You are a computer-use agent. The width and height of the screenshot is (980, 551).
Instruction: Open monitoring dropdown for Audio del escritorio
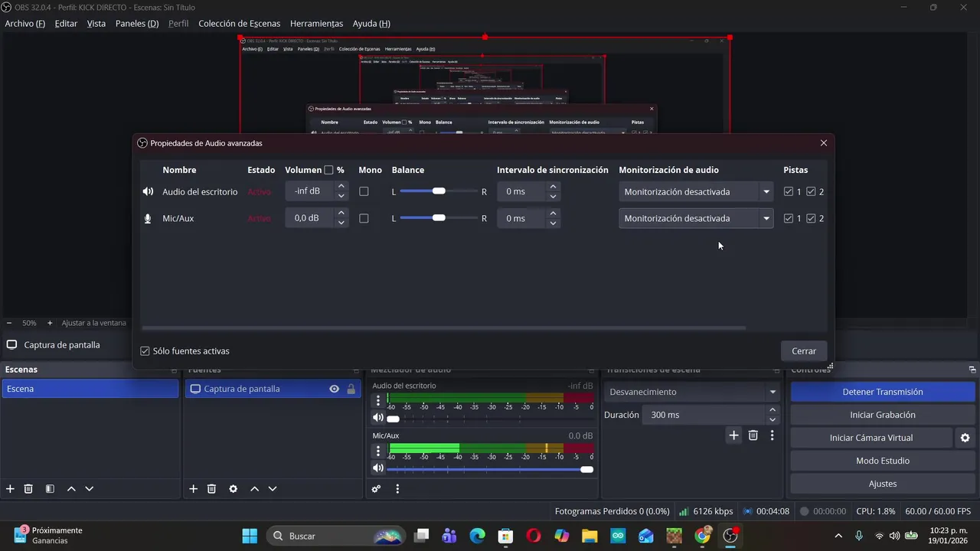(x=695, y=191)
